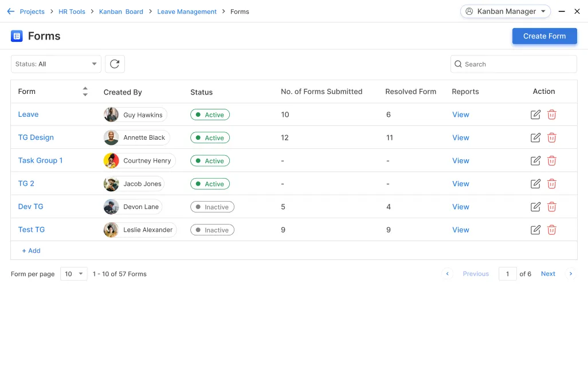The width and height of the screenshot is (588, 378).
Task: Open the TG Design form link
Action: 36,137
